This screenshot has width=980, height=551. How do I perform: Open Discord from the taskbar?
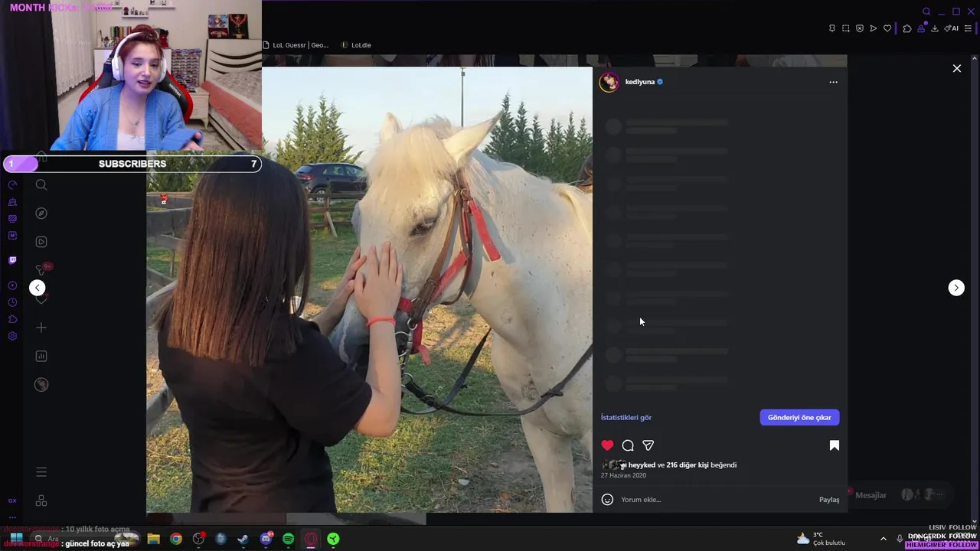[266, 539]
